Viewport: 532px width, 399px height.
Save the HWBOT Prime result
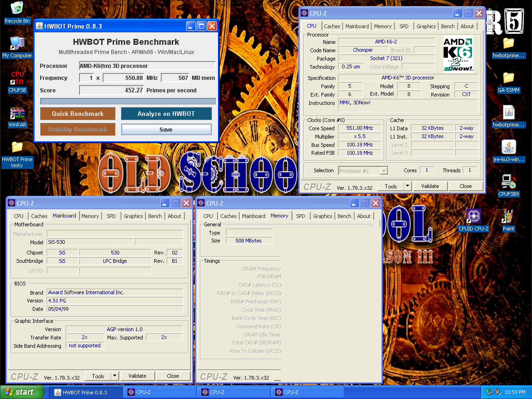pos(166,129)
